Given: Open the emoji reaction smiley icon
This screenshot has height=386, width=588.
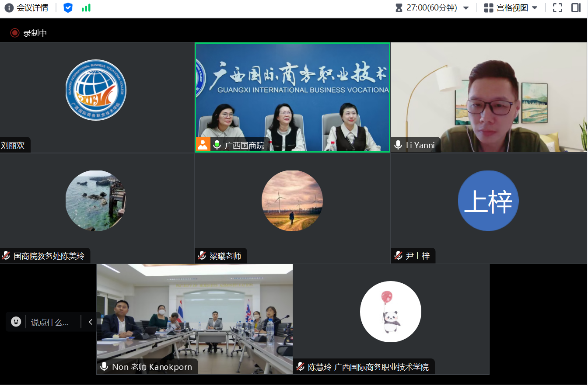Looking at the screenshot, I should [16, 322].
